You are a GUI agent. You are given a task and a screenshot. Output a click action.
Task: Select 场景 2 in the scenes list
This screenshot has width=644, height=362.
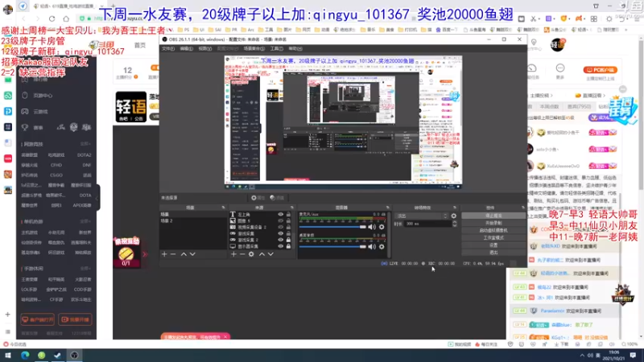(192, 220)
